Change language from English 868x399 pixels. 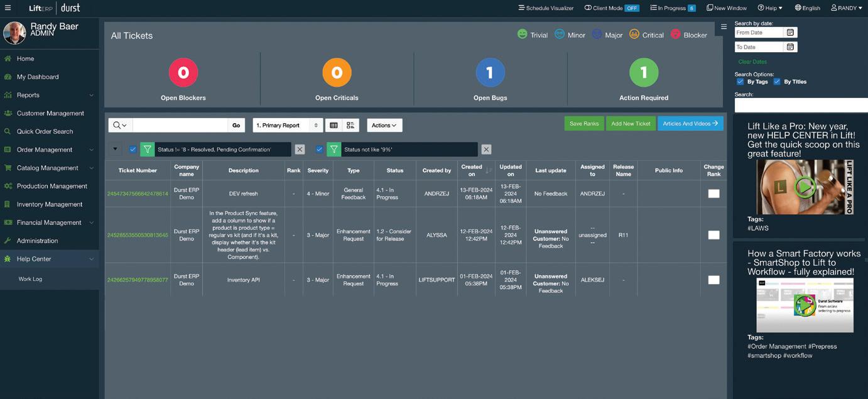[808, 8]
